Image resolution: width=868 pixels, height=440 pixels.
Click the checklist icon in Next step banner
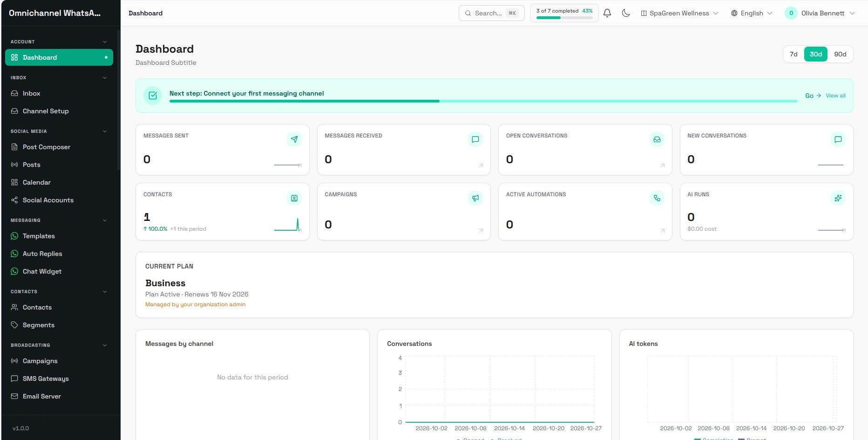[153, 96]
